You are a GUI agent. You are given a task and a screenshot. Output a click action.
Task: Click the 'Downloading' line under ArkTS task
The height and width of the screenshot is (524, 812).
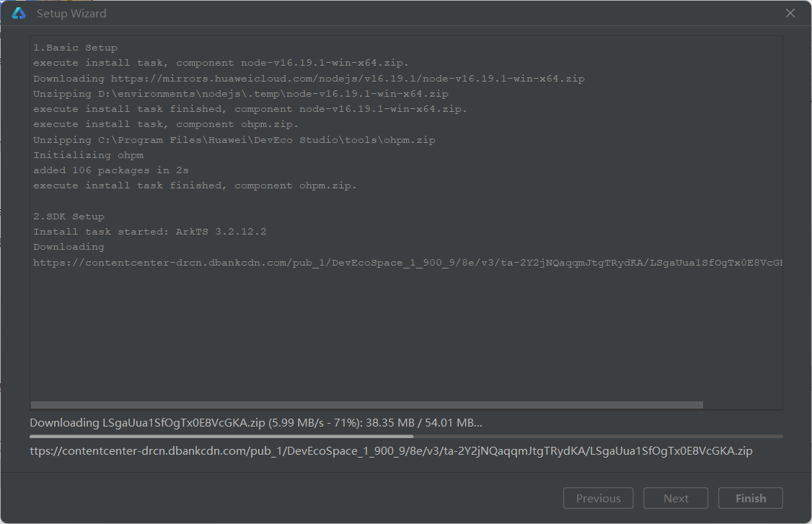coord(69,248)
